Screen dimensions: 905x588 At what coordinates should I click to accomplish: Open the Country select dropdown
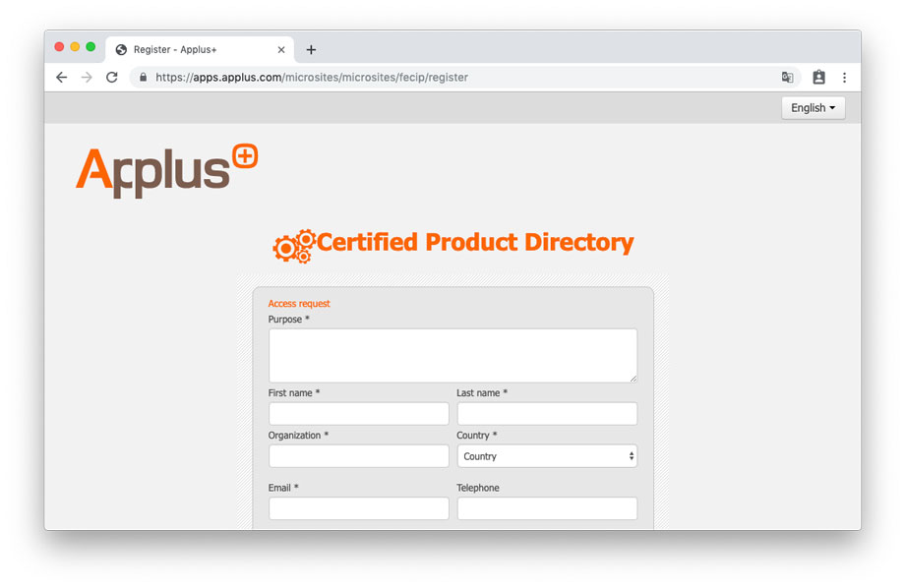coord(547,456)
